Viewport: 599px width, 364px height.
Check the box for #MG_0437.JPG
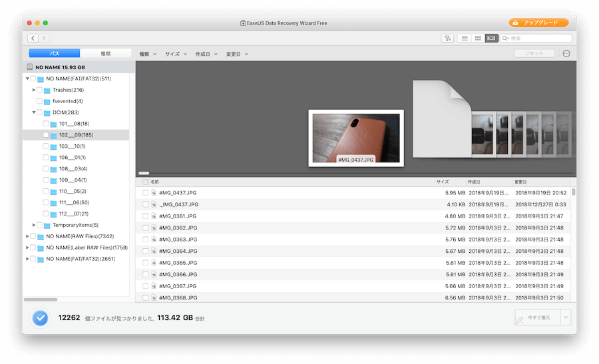145,193
